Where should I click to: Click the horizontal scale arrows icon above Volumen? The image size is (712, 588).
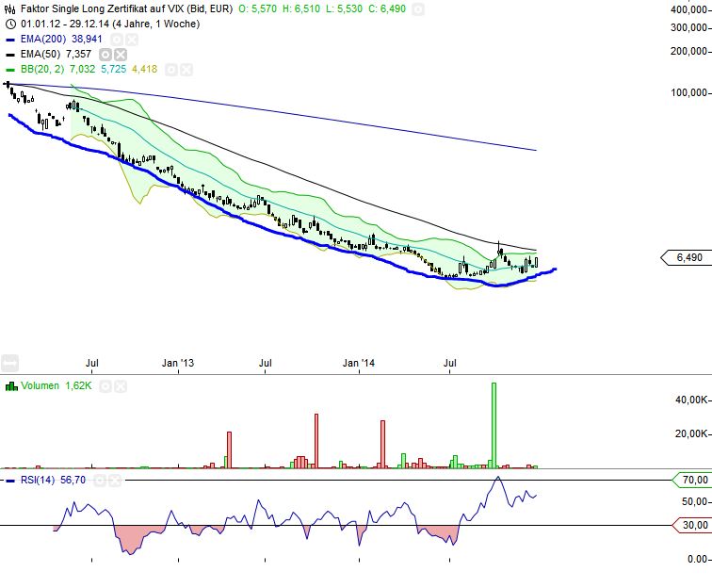(x=9, y=363)
